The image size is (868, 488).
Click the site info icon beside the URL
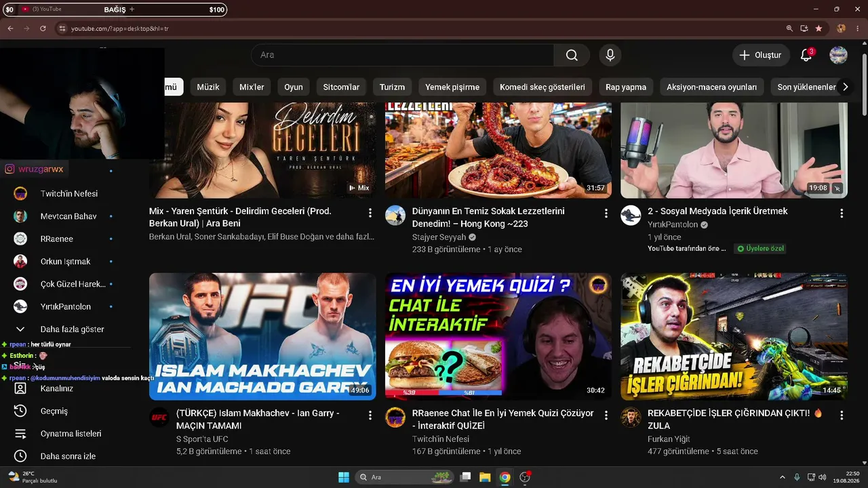62,28
